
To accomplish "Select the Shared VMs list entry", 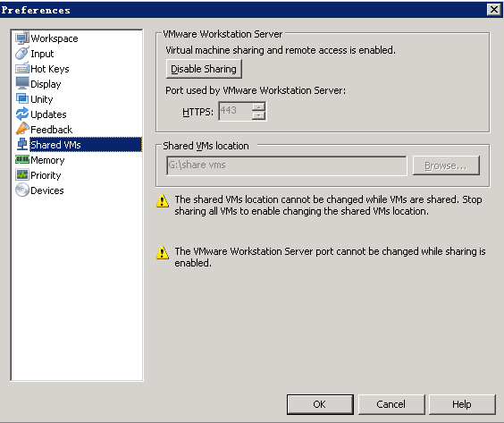I will point(79,145).
